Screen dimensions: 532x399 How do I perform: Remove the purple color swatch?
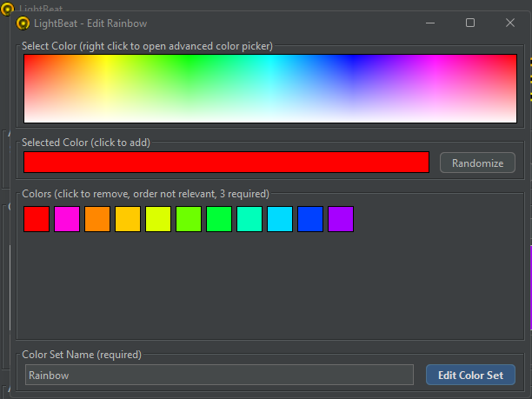coord(341,219)
